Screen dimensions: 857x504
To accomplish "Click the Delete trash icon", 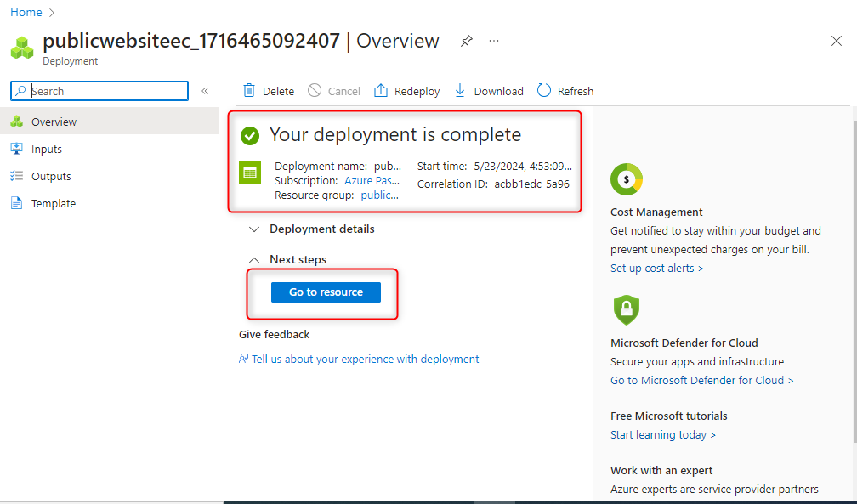I will (x=249, y=91).
